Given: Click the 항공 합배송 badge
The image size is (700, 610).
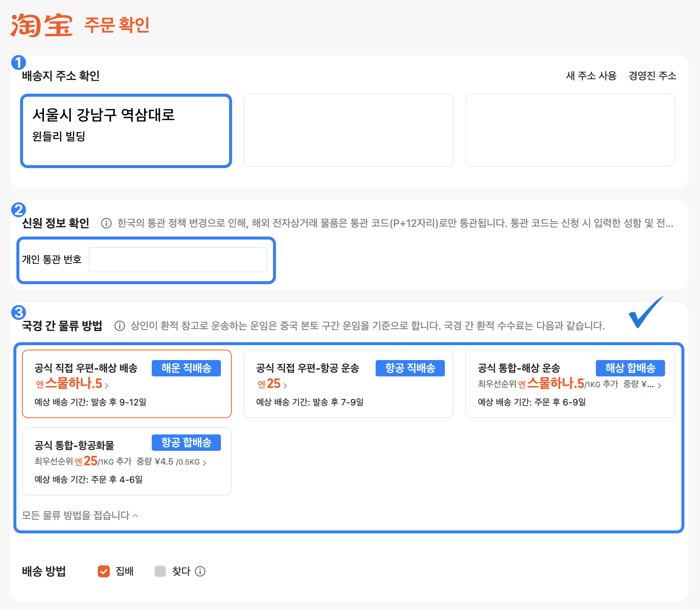Looking at the screenshot, I should coord(186,442).
